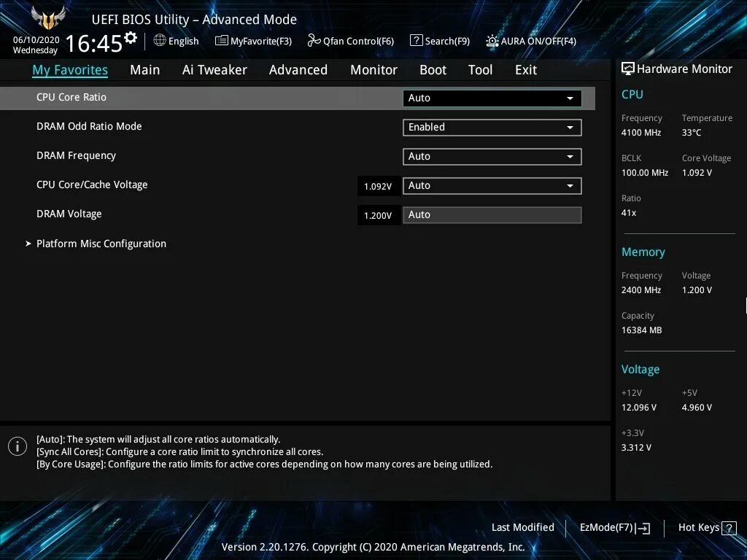Click the 1.200V value beside DRAM Voltage
Viewport: 747px width, 560px height.
[x=378, y=215]
